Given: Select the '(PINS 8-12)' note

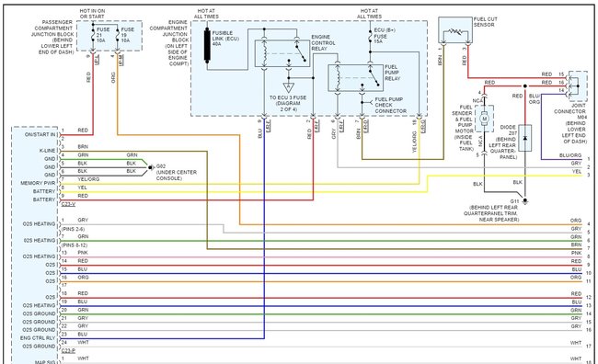Looking at the screenshot, I should tap(74, 245).
